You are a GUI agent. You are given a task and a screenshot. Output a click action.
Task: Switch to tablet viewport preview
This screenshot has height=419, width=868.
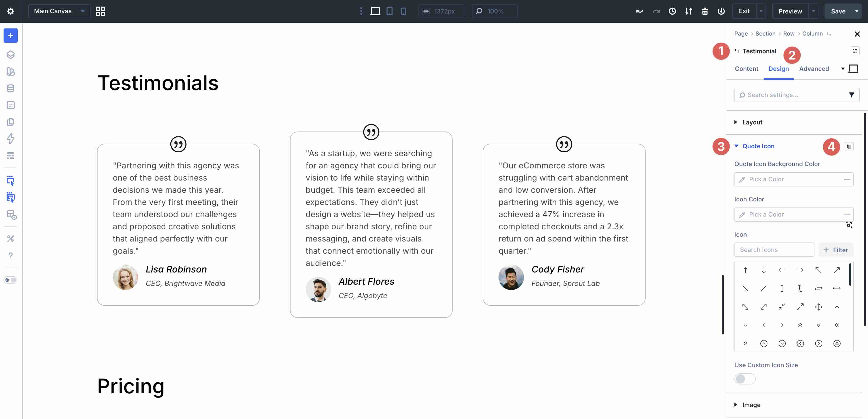(390, 11)
